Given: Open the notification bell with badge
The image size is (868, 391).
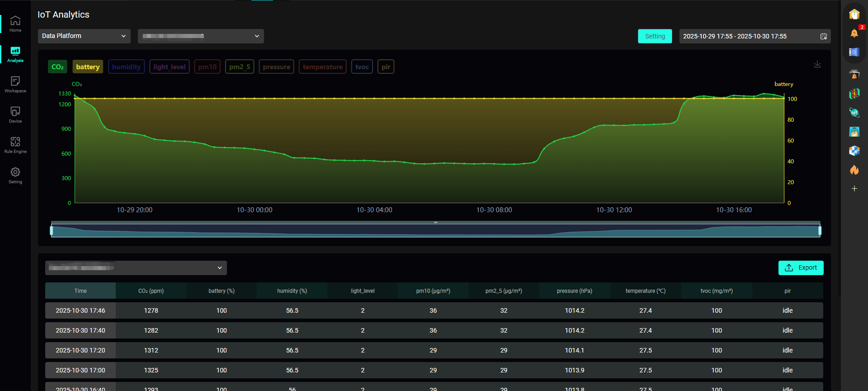Looking at the screenshot, I should [854, 33].
